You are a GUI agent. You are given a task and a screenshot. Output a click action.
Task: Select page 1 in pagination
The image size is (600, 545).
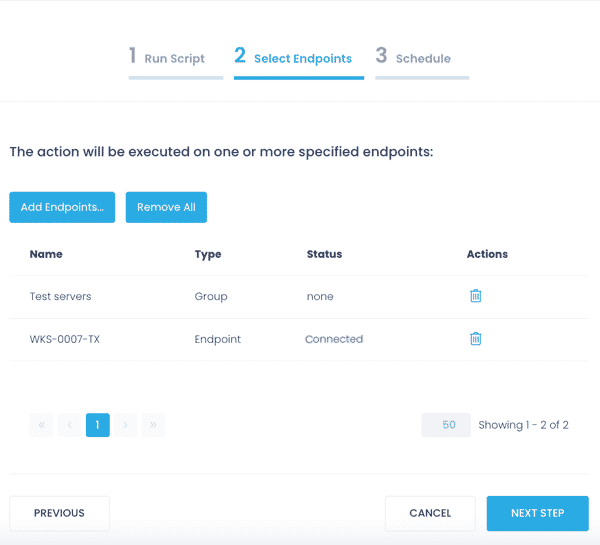[98, 425]
